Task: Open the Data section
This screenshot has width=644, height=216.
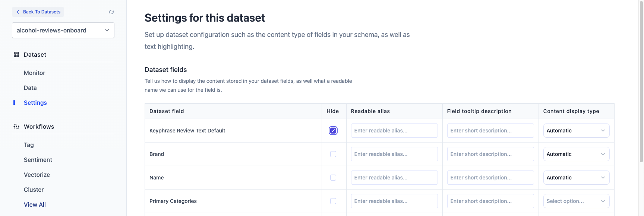Action: click(x=30, y=88)
